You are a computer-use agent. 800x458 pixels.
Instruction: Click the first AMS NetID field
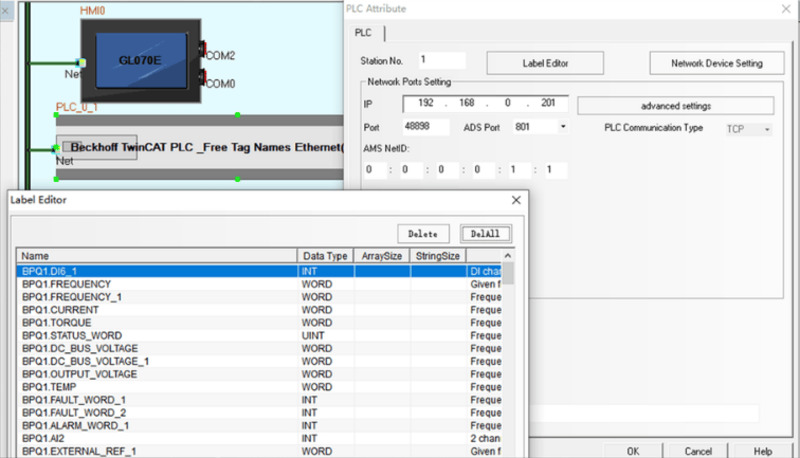pos(374,170)
